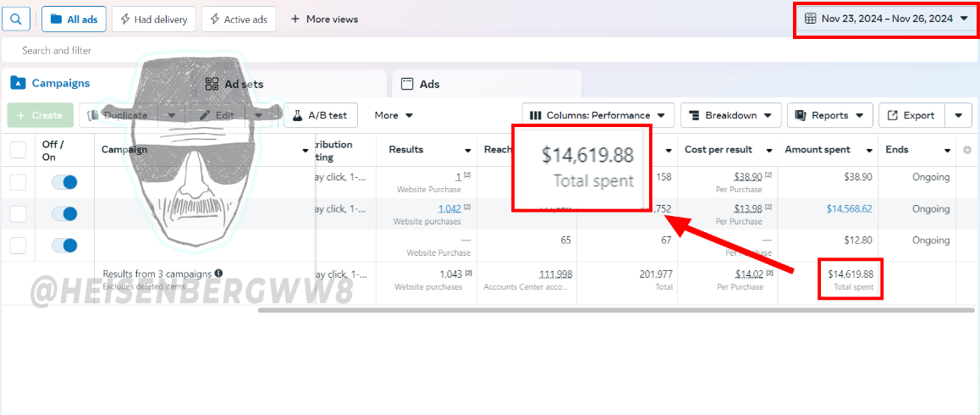Image resolution: width=980 pixels, height=415 pixels.
Task: Click the $14,619.88 Total spent summary cell
Action: [x=851, y=279]
